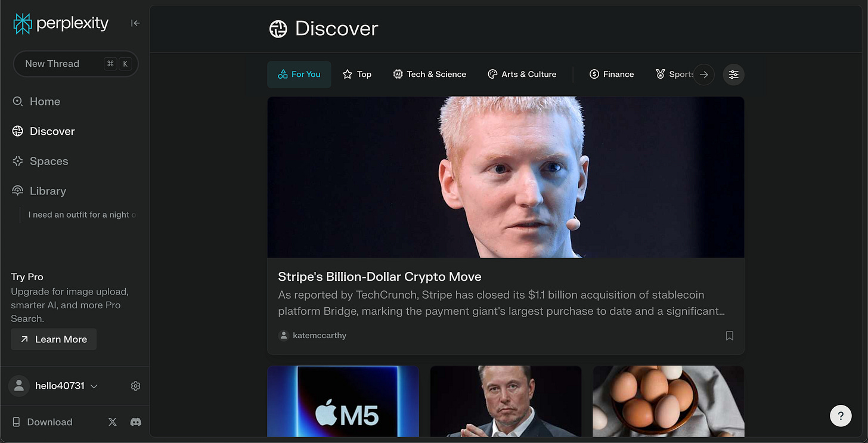
Task: Open the "I need an outfit" thread
Action: coord(82,215)
